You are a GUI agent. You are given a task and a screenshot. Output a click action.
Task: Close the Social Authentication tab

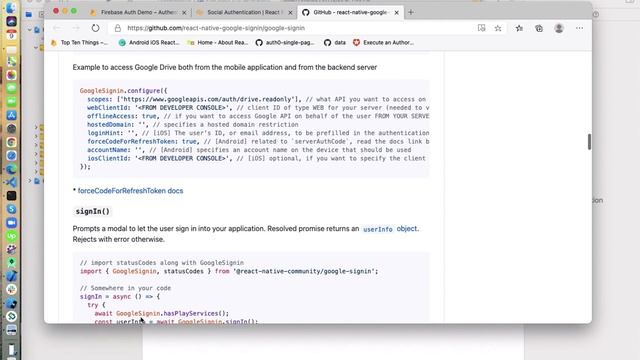[x=290, y=13]
